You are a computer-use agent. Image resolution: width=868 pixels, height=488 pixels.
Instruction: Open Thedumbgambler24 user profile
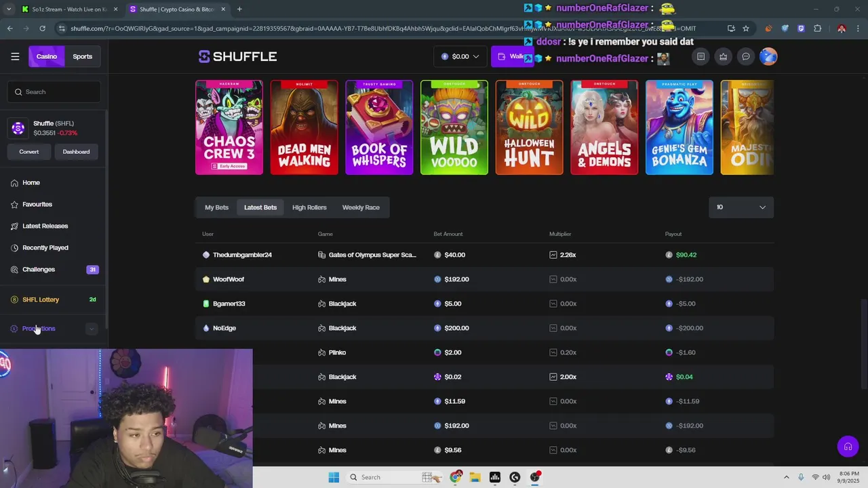pos(242,255)
